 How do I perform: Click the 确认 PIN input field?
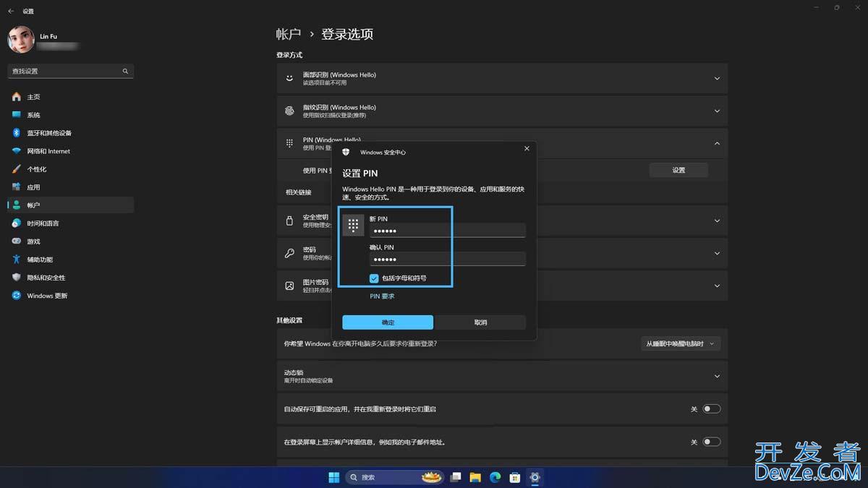point(448,260)
